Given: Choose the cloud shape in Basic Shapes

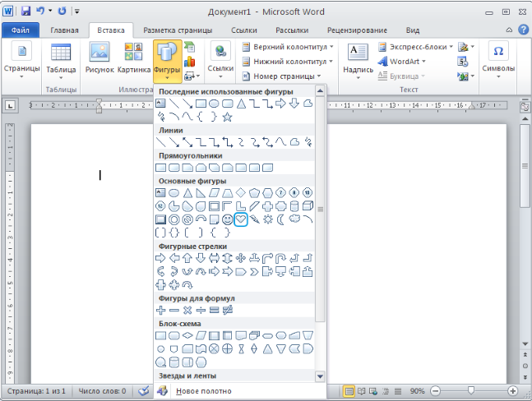Looking at the screenshot, I should [294, 219].
